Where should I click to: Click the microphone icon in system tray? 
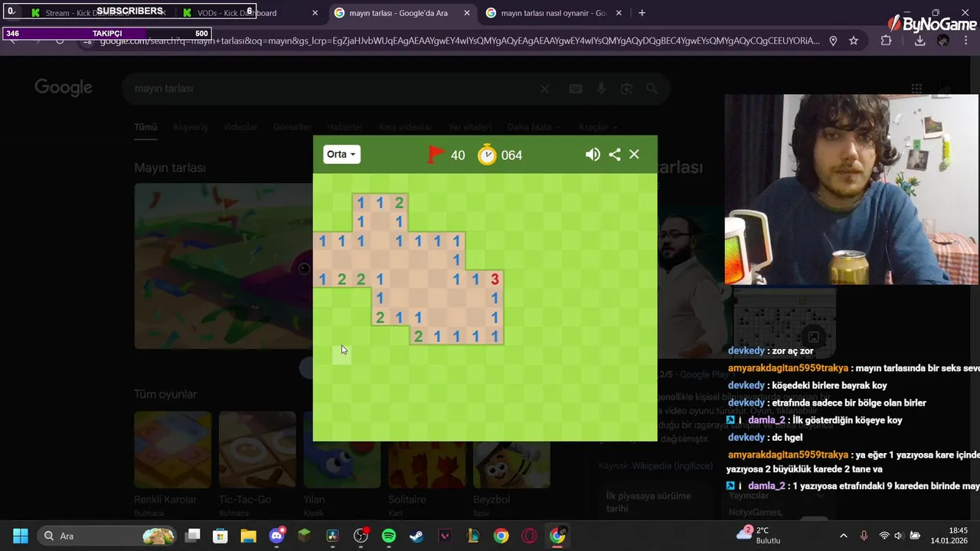click(x=864, y=536)
